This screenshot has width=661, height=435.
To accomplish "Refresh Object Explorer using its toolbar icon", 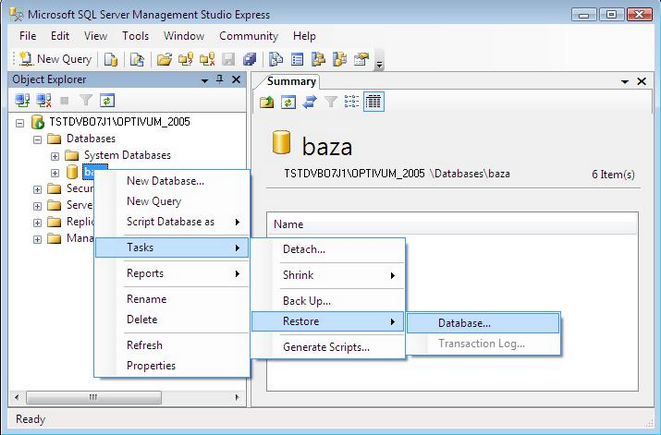I will click(107, 100).
